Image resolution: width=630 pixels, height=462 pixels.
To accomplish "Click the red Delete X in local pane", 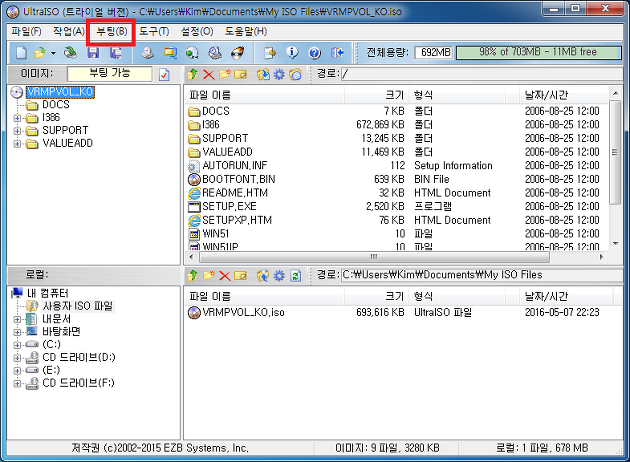I will click(x=225, y=276).
